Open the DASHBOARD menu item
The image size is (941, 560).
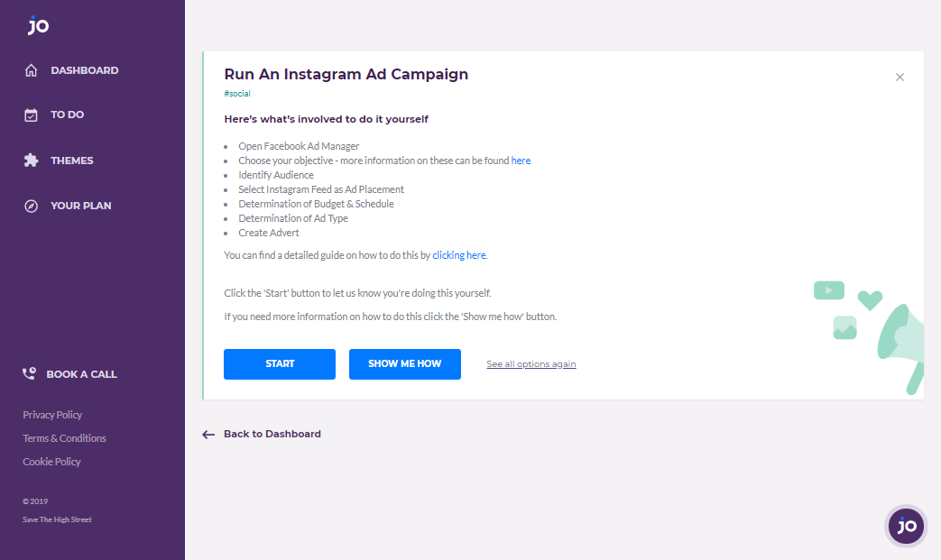pyautogui.click(x=85, y=70)
